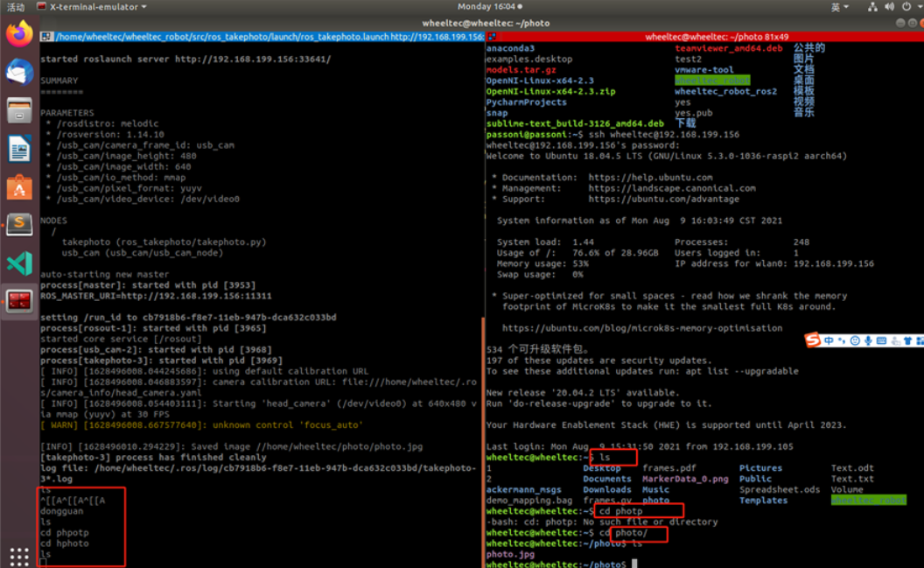Open the 活动 Activities overview
This screenshot has height=568, width=924.
click(16, 7)
